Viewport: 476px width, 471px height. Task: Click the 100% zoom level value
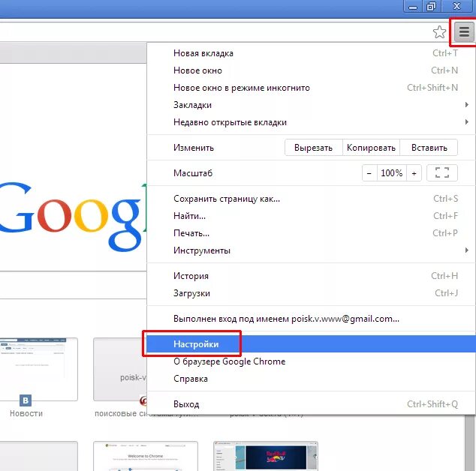click(392, 173)
